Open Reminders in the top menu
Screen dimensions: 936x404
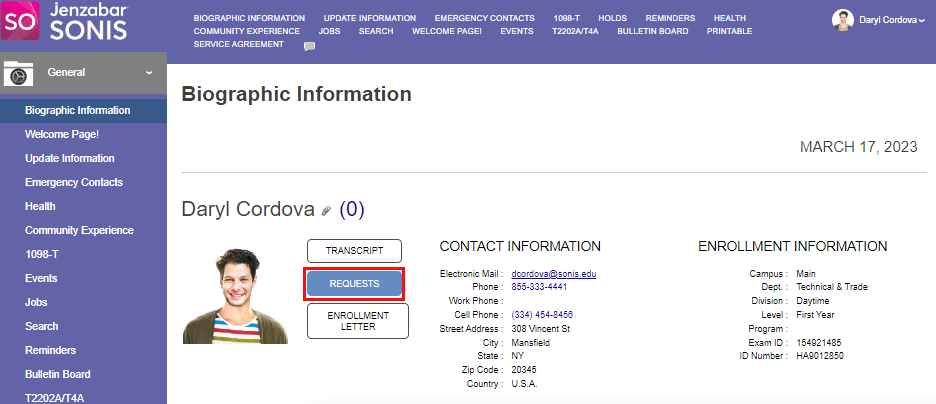pyautogui.click(x=670, y=18)
